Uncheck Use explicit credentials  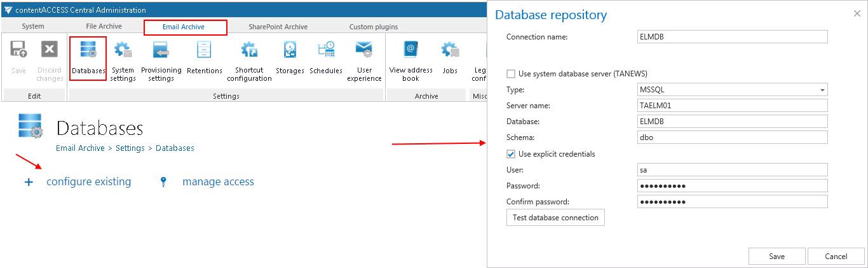(x=511, y=153)
